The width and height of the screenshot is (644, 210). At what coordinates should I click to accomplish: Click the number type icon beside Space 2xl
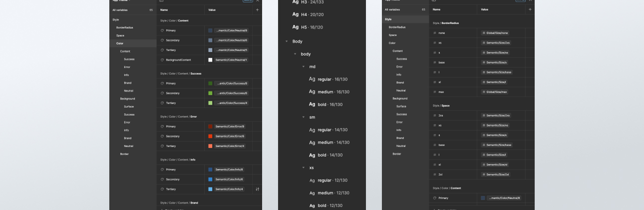[435, 174]
